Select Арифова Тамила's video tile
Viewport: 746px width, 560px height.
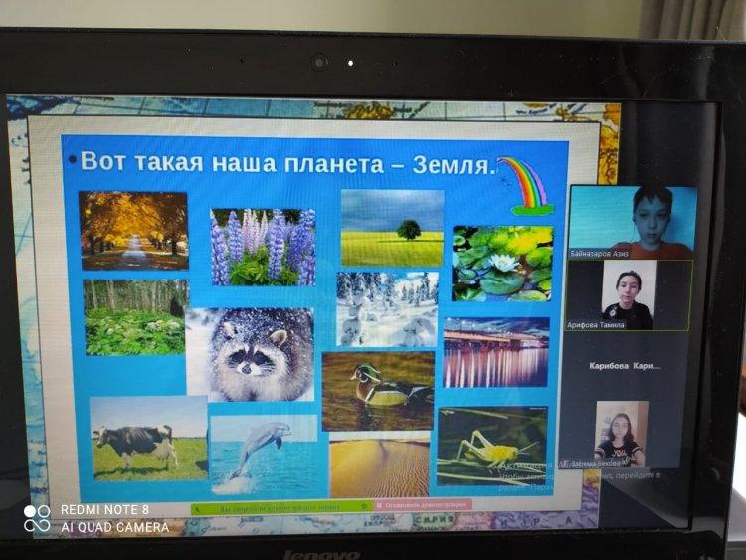[629, 295]
